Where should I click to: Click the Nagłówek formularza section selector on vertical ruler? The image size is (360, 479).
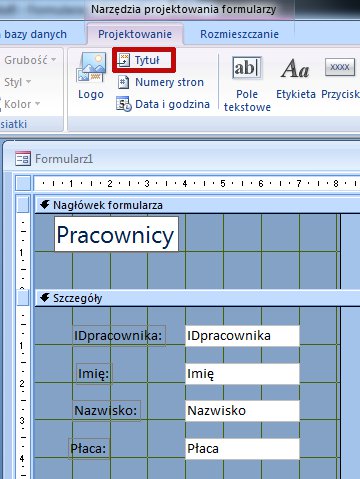coord(23,204)
